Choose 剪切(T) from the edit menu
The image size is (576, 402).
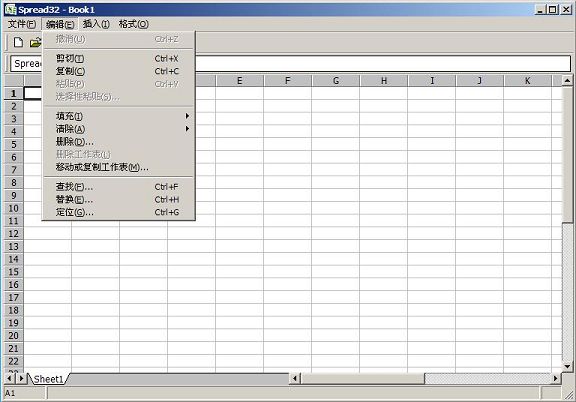point(118,58)
